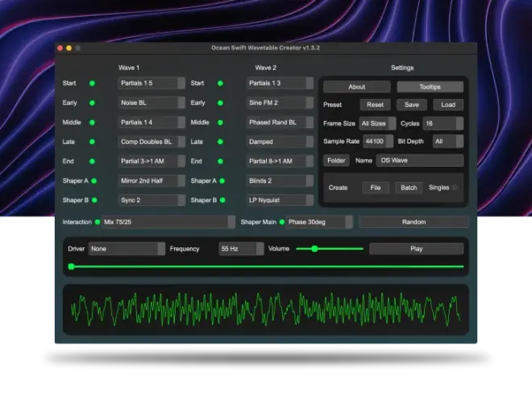The height and width of the screenshot is (393, 532).
Task: Toggle the Wave 1 Middle green indicator
Action: click(x=92, y=122)
